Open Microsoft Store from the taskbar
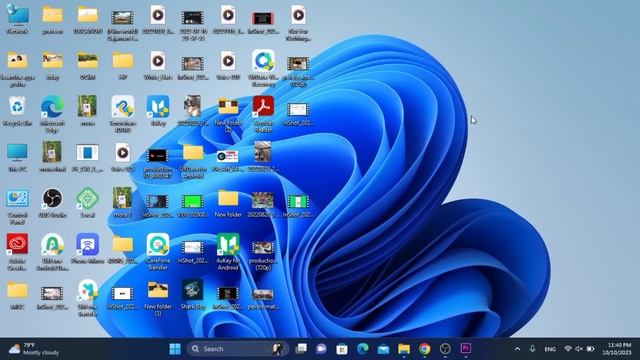Screen dimensions: 640x360 [342, 349]
